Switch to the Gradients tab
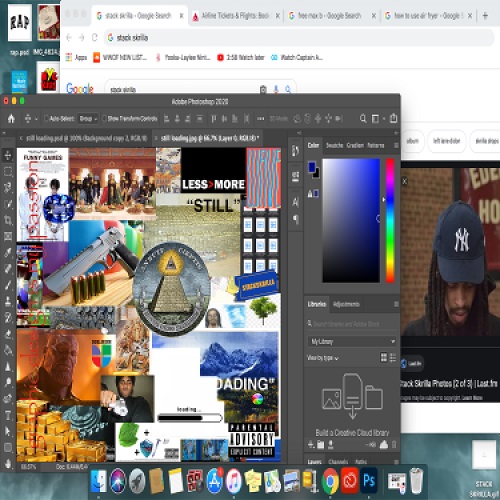 355,145
